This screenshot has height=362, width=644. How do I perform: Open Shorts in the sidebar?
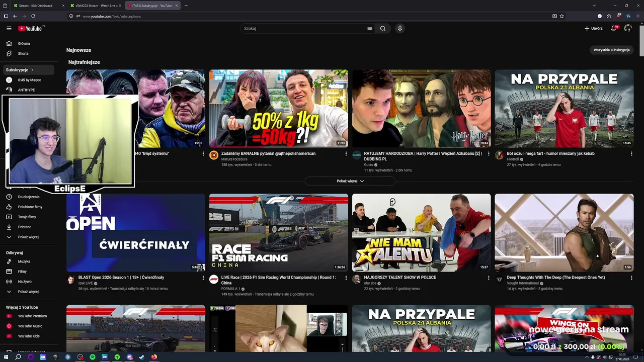tap(29, 54)
